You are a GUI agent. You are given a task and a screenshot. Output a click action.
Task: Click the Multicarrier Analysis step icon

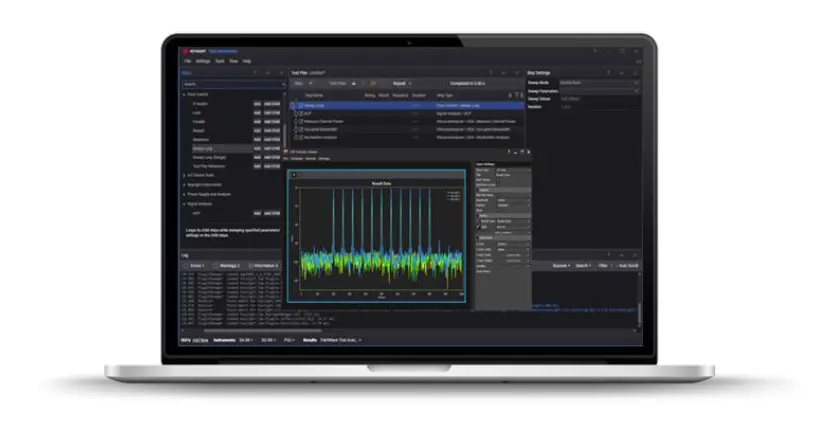pyautogui.click(x=299, y=137)
